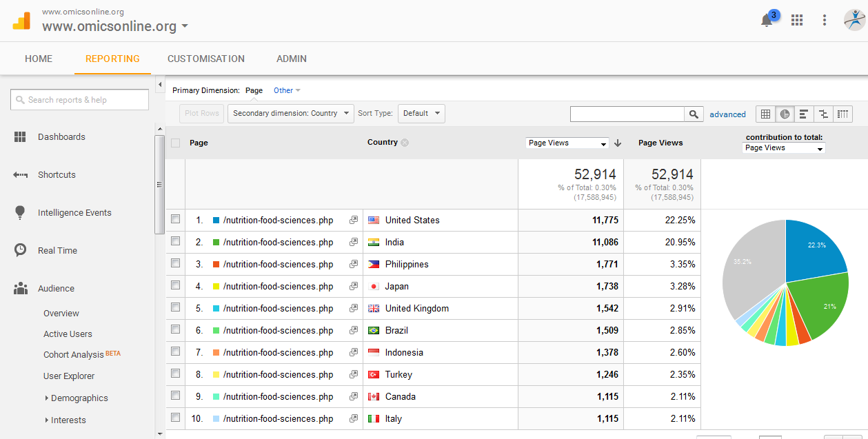Focus the Search reports & help field
Viewport: 868px width, 439px height.
coord(79,100)
